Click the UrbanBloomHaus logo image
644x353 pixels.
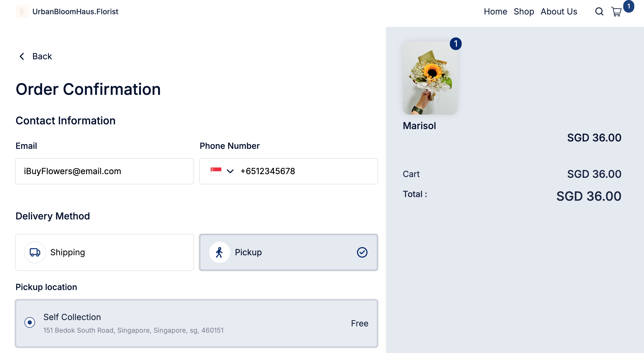click(22, 12)
